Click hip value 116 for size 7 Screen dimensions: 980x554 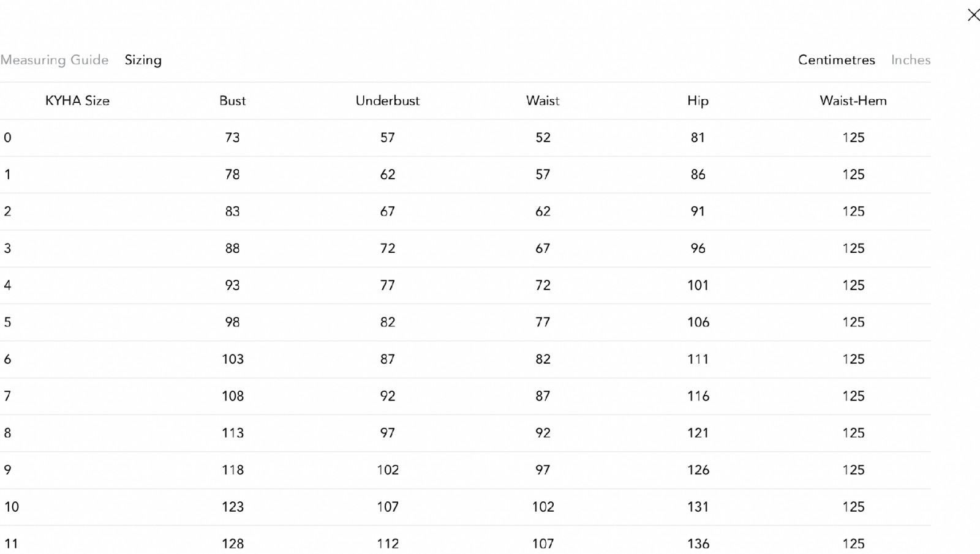(698, 396)
